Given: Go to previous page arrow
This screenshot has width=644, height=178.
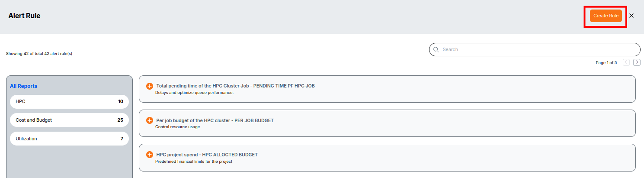Looking at the screenshot, I should tap(626, 62).
